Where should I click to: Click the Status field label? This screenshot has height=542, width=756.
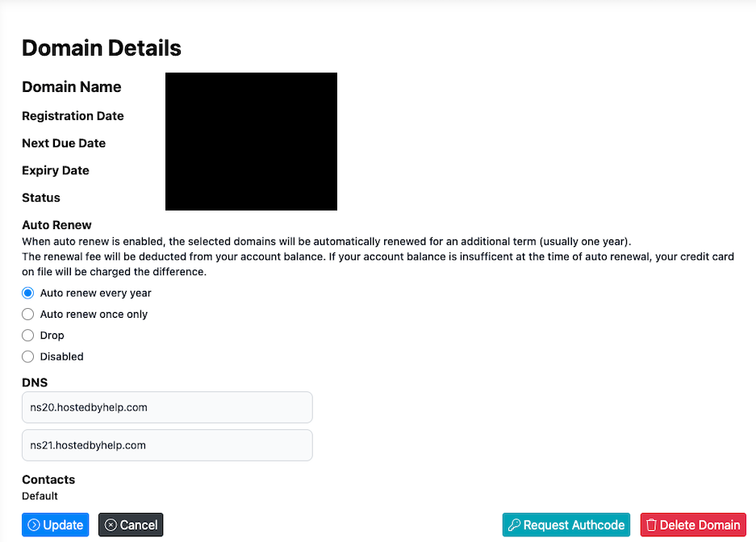point(41,198)
